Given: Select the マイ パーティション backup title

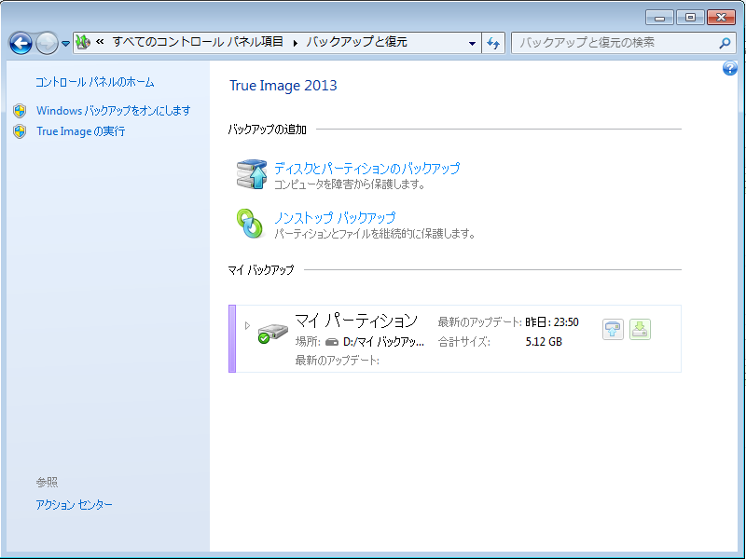Looking at the screenshot, I should coord(356,321).
